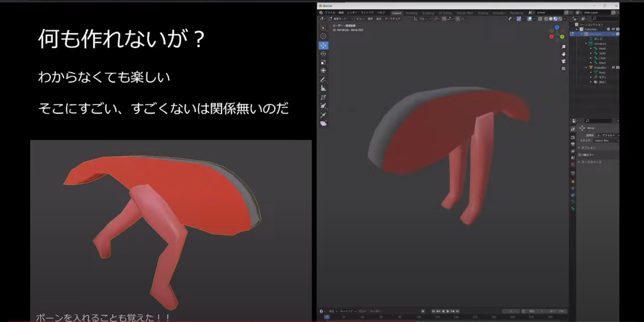The image size is (644, 322).
Task: Switch to perspective/orthographic grid icon
Action: (563, 69)
